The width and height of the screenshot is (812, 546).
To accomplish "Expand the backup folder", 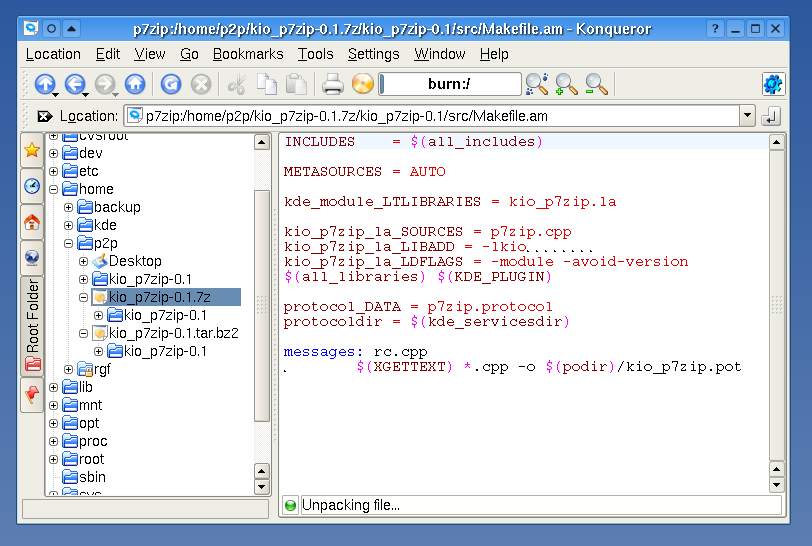I will point(68,207).
